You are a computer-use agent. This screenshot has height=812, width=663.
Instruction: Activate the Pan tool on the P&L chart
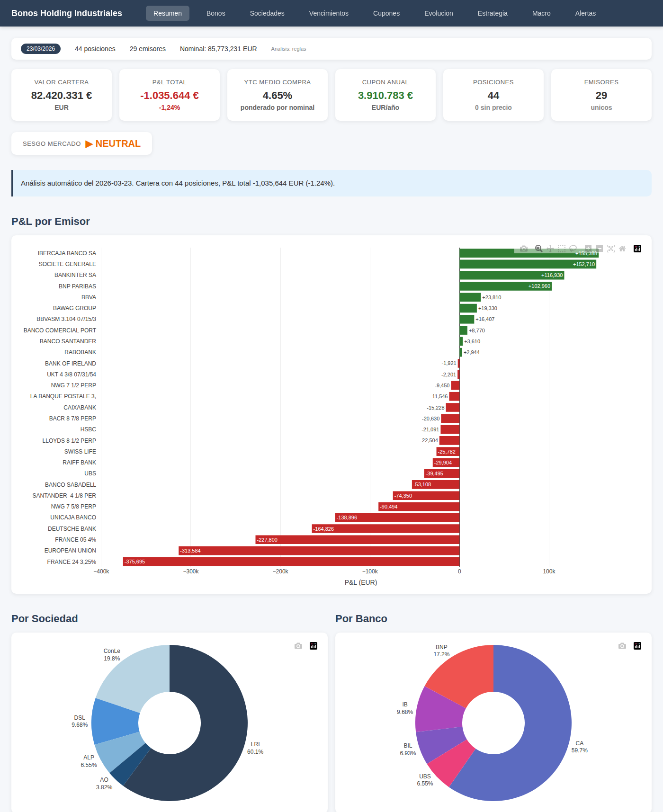[550, 249]
